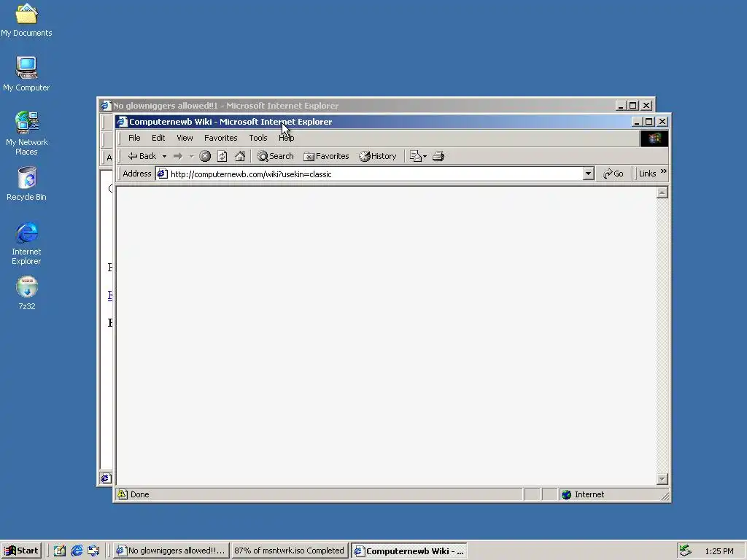Stop page loading with the Stop icon
This screenshot has height=560, width=747.
tap(205, 156)
